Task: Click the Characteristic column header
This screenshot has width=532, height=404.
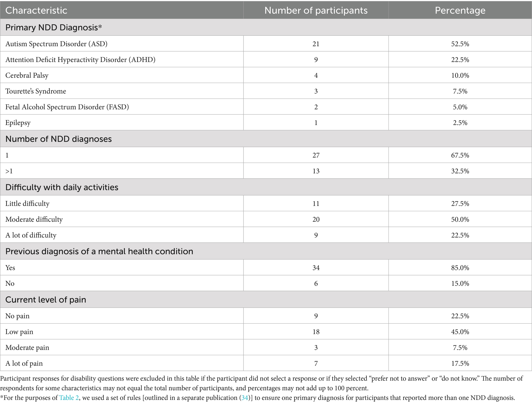Action: click(x=36, y=10)
